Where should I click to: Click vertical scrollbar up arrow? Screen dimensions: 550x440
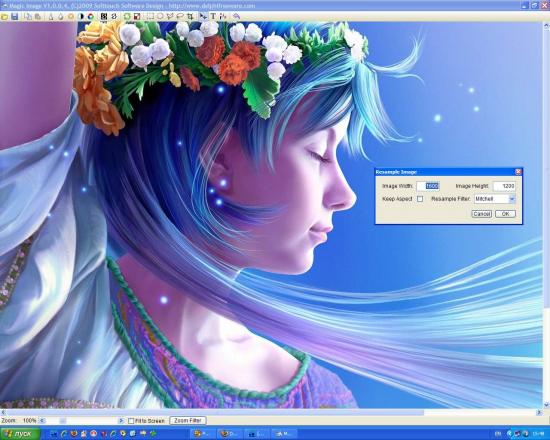tap(546, 26)
